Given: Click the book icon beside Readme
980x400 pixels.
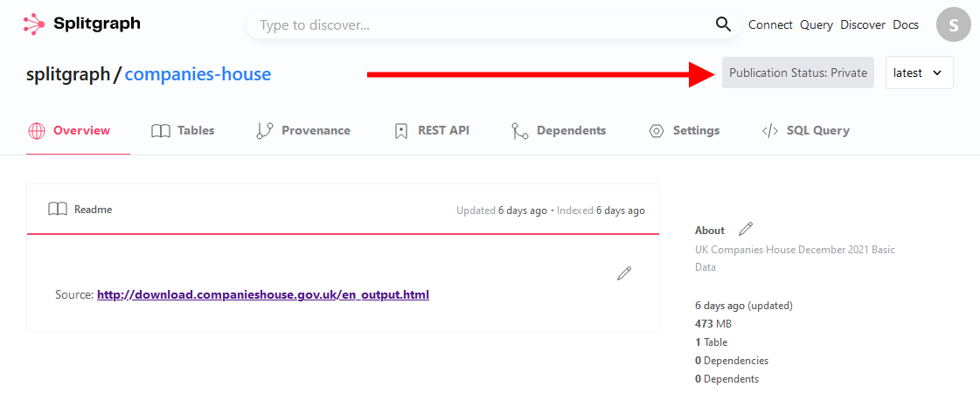Looking at the screenshot, I should [58, 210].
